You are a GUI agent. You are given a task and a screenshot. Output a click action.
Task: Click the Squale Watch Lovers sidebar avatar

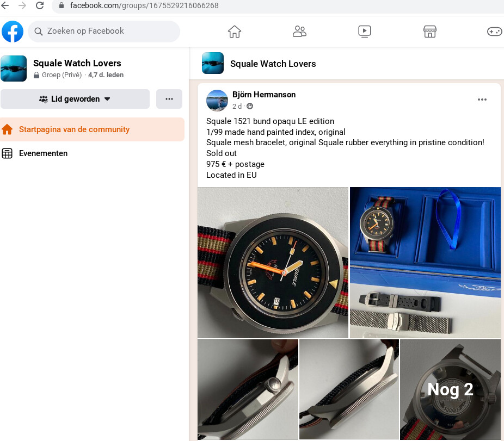(14, 69)
